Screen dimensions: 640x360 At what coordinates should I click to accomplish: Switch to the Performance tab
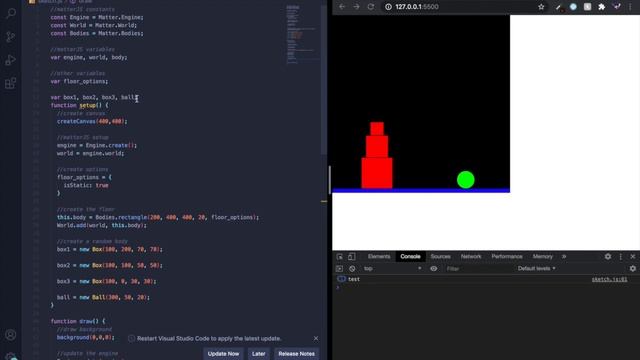pos(507,257)
